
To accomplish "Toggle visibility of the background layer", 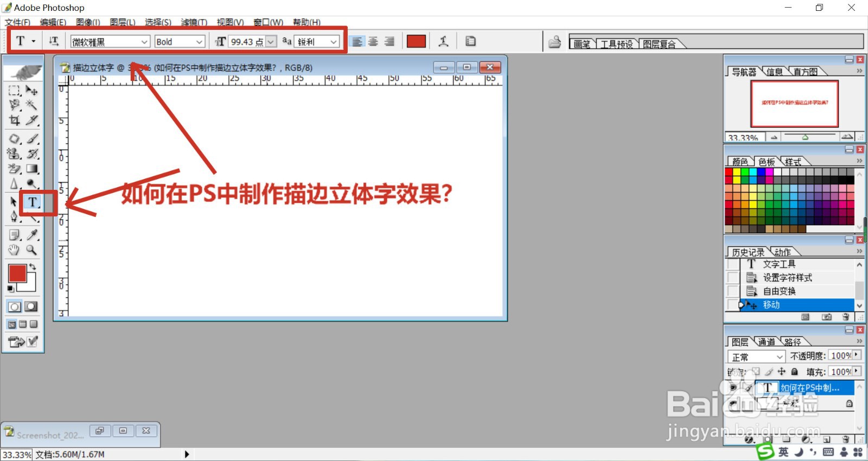I will pyautogui.click(x=733, y=404).
